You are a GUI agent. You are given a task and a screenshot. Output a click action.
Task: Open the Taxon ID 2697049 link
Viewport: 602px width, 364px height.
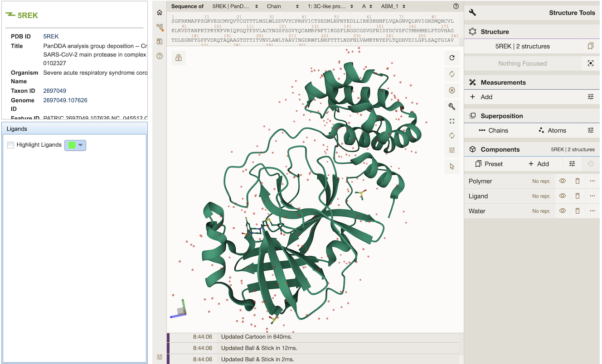click(x=54, y=91)
